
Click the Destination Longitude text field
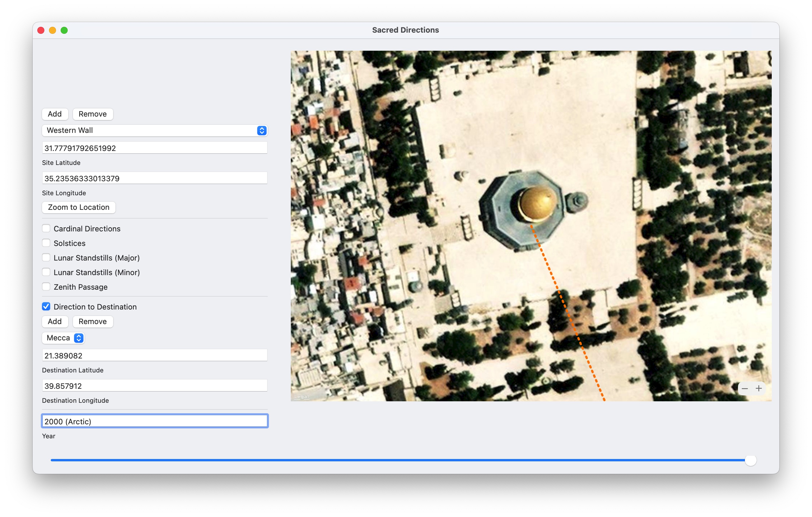pos(155,386)
